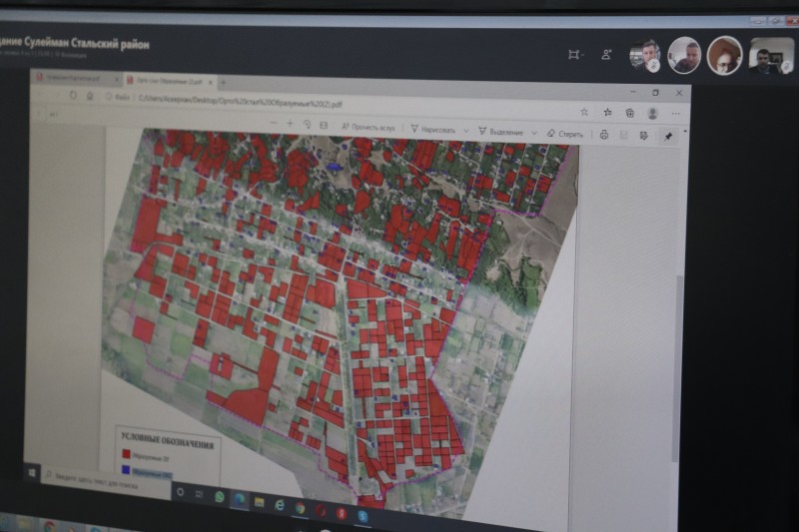Open participants list icon in meeting bar
Viewport: 799px width, 532px height.
click(x=606, y=55)
